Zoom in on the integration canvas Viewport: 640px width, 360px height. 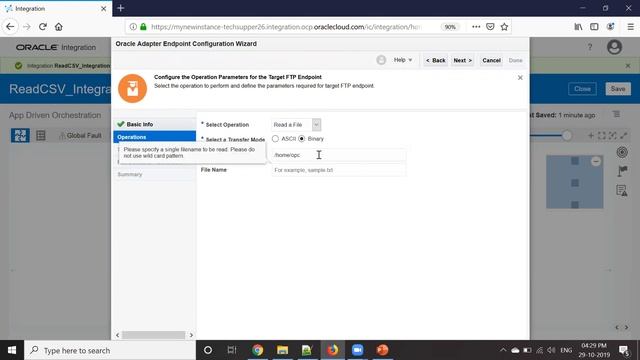591,136
